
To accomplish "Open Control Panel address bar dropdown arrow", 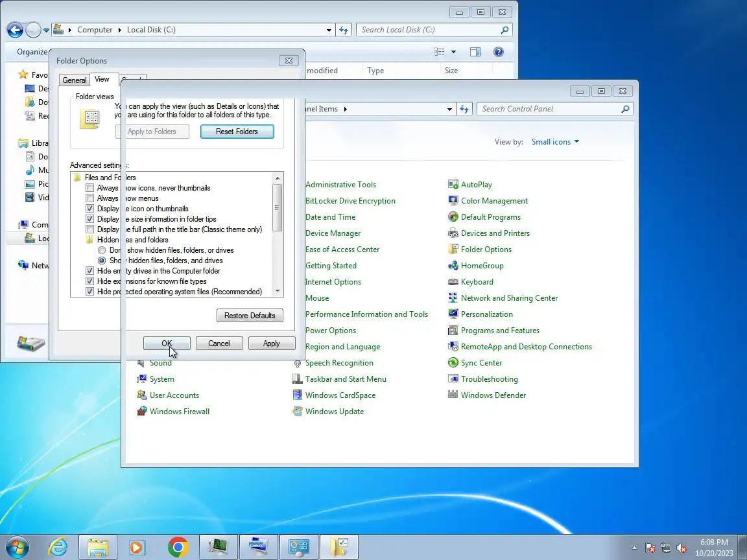I will coord(449,109).
